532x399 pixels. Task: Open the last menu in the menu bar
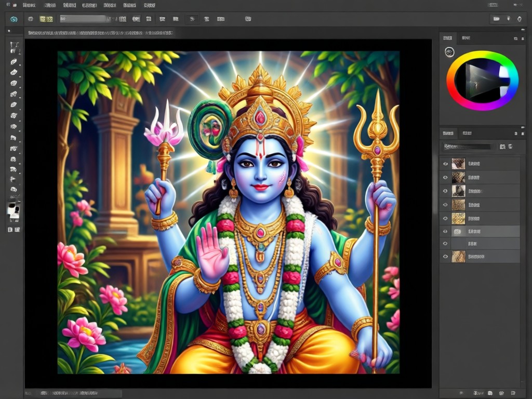(150, 5)
